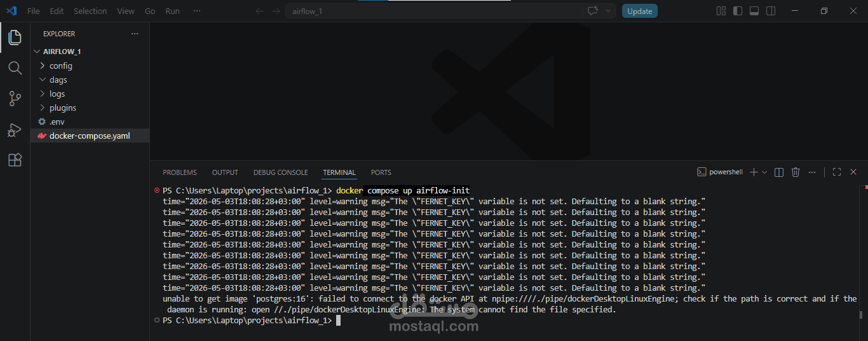Open Customize Layout icon in title bar

721,11
